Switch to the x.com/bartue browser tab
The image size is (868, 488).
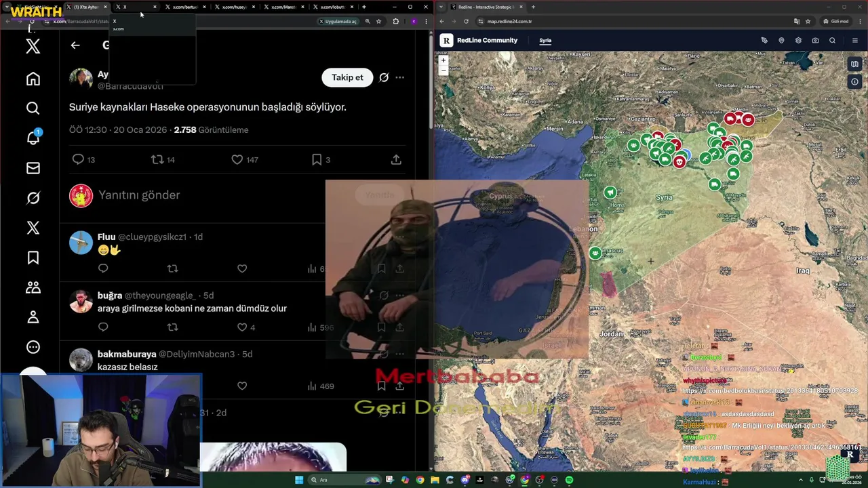[x=184, y=7]
